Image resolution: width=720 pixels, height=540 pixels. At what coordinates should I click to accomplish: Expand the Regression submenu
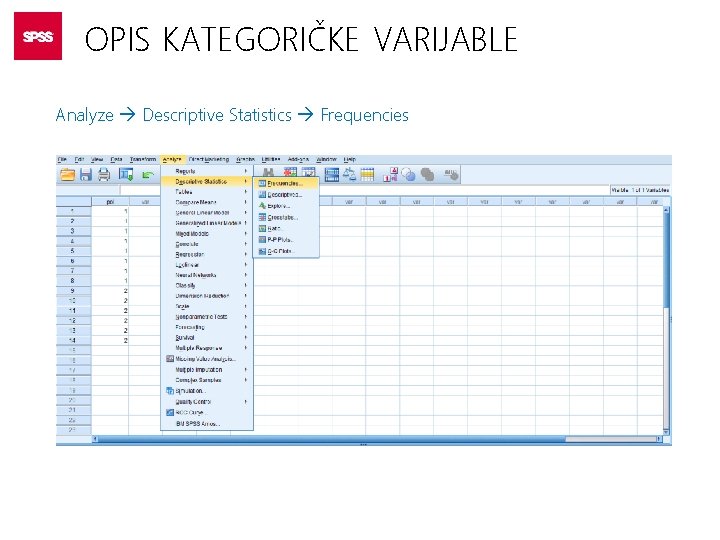coord(207,254)
